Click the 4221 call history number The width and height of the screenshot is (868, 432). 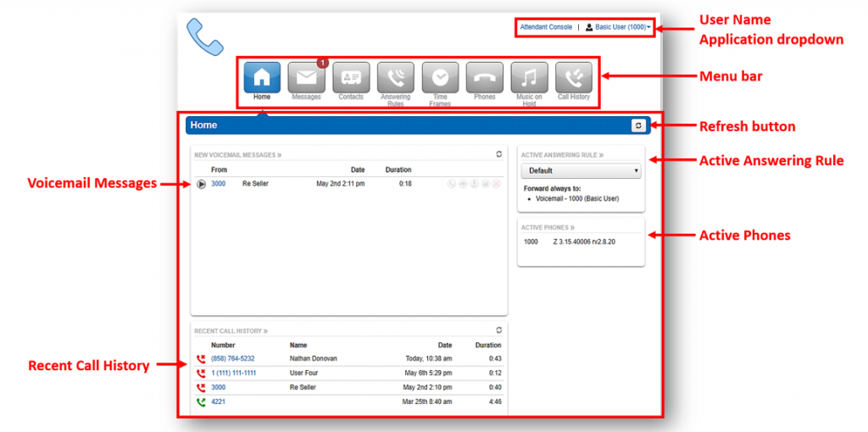219,402
